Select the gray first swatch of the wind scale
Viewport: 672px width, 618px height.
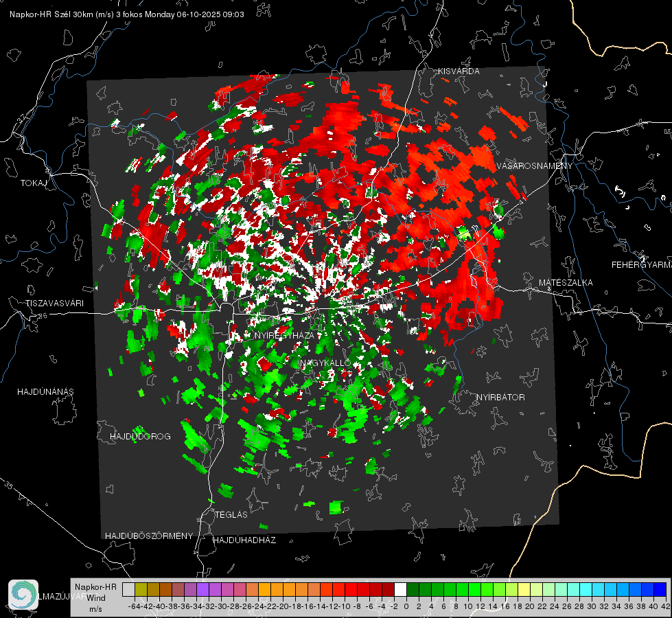click(x=128, y=589)
